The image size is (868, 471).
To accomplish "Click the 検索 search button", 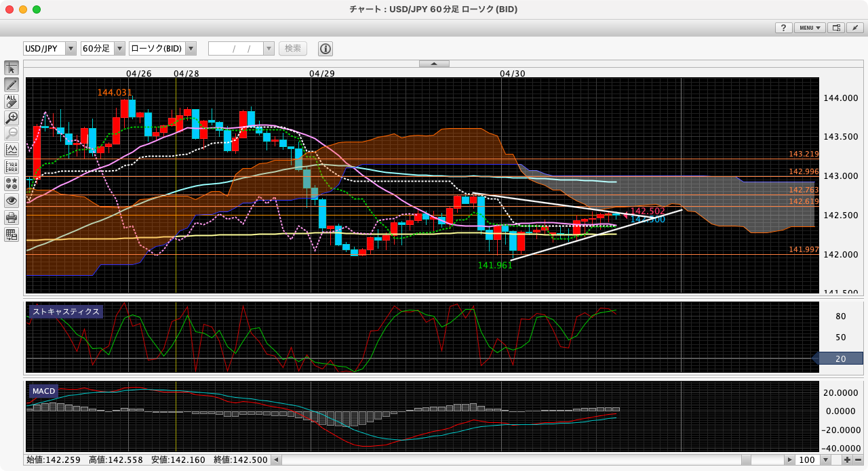I will tap(293, 49).
